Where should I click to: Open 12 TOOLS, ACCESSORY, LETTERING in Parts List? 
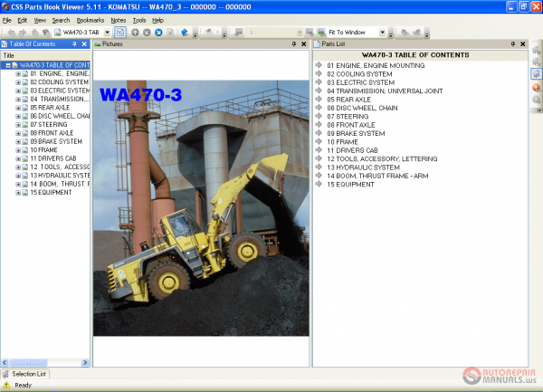click(x=382, y=159)
